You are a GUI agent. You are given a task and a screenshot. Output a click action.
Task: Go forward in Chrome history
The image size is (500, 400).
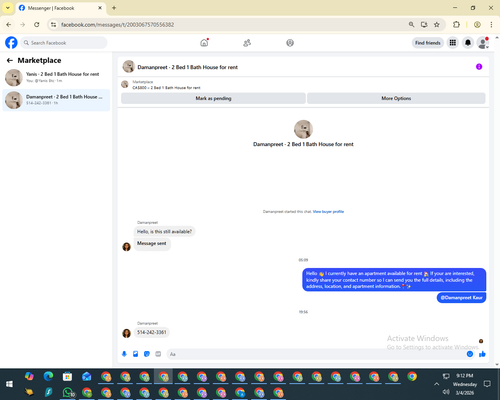(22, 25)
